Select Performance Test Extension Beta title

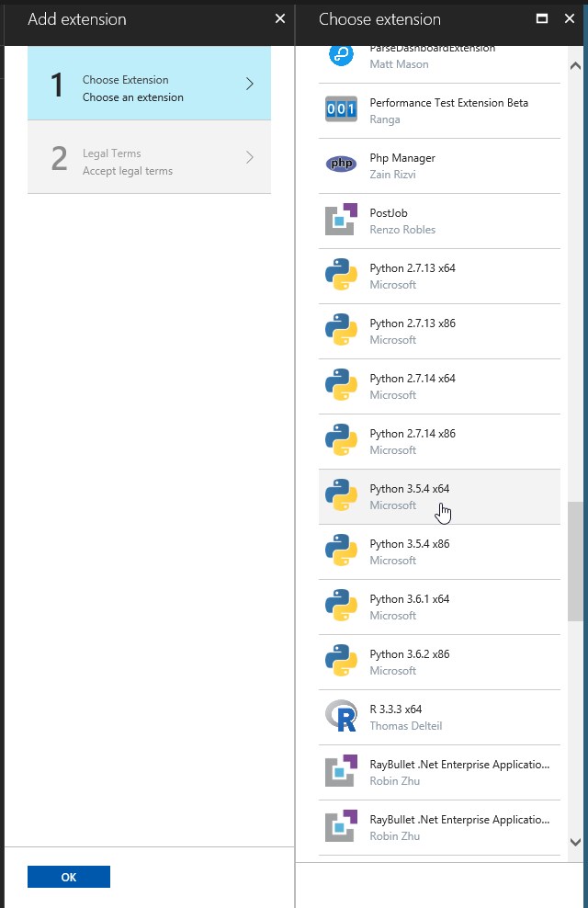[448, 103]
